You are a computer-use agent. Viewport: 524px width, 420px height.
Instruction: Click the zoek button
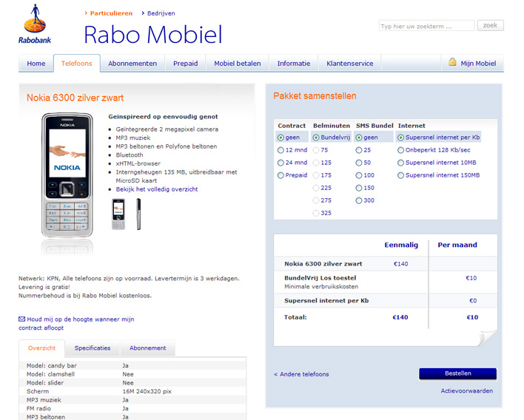click(x=490, y=25)
